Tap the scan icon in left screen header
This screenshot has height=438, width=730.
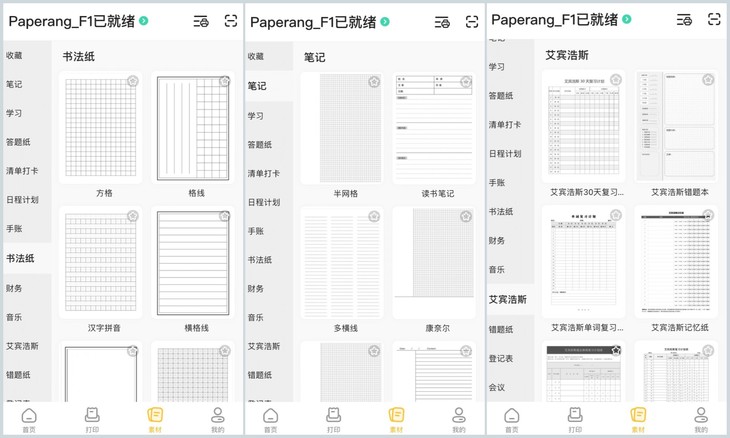[x=231, y=21]
